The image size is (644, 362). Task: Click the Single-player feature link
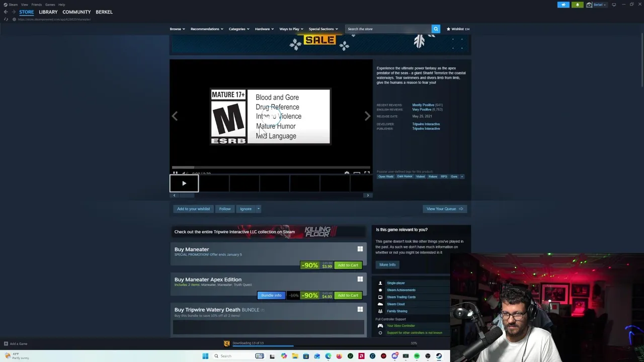coord(395,283)
